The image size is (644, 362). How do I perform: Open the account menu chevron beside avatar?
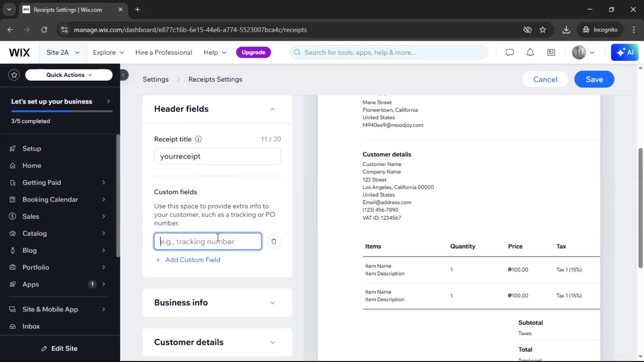592,52
